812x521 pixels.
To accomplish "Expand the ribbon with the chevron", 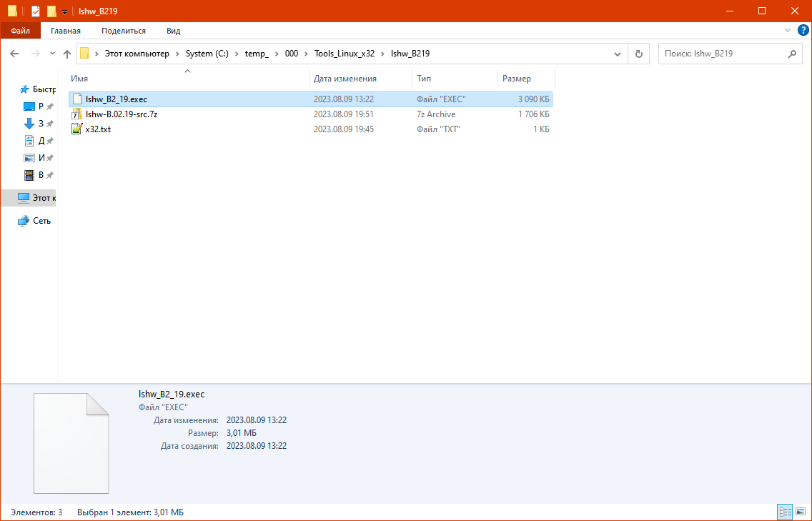I will coord(788,30).
